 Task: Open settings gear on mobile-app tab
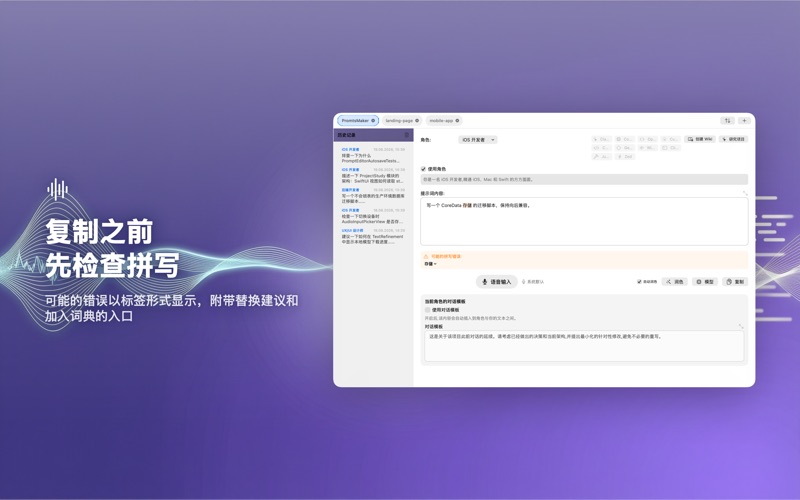pyautogui.click(x=457, y=120)
